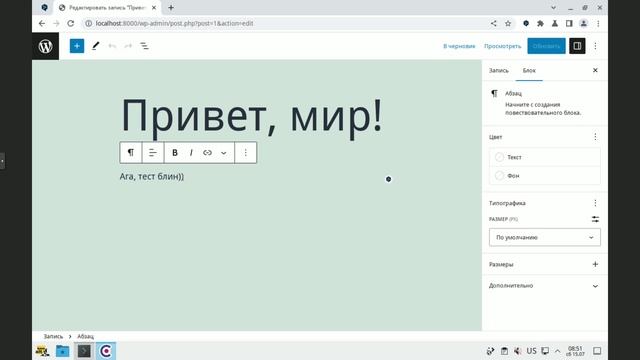
Task: Add a Размеры option with plus
Action: point(595,264)
